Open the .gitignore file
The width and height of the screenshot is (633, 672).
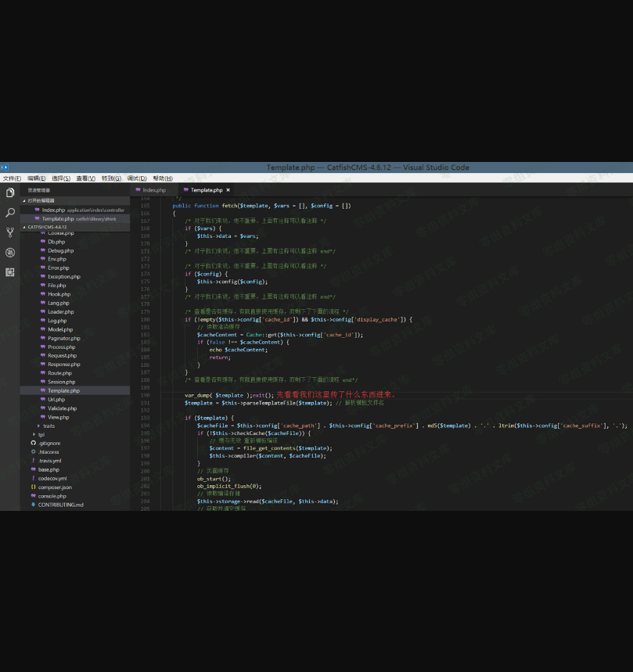[49, 443]
